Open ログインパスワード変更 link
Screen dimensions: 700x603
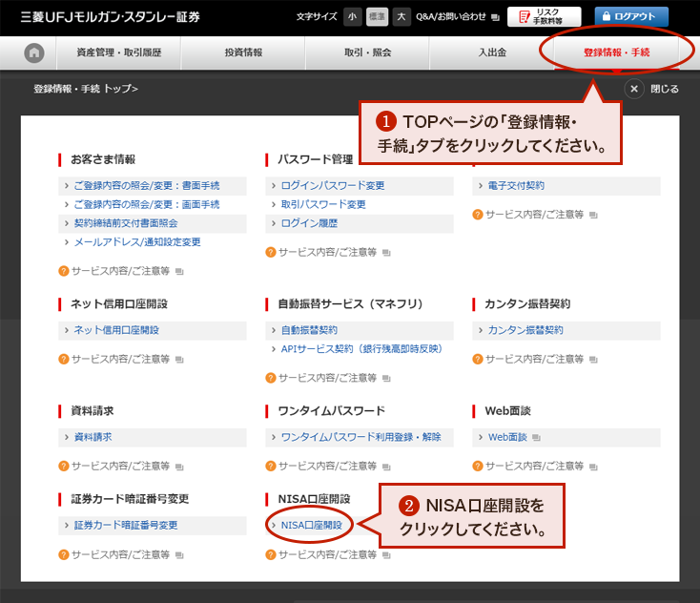pyautogui.click(x=333, y=185)
